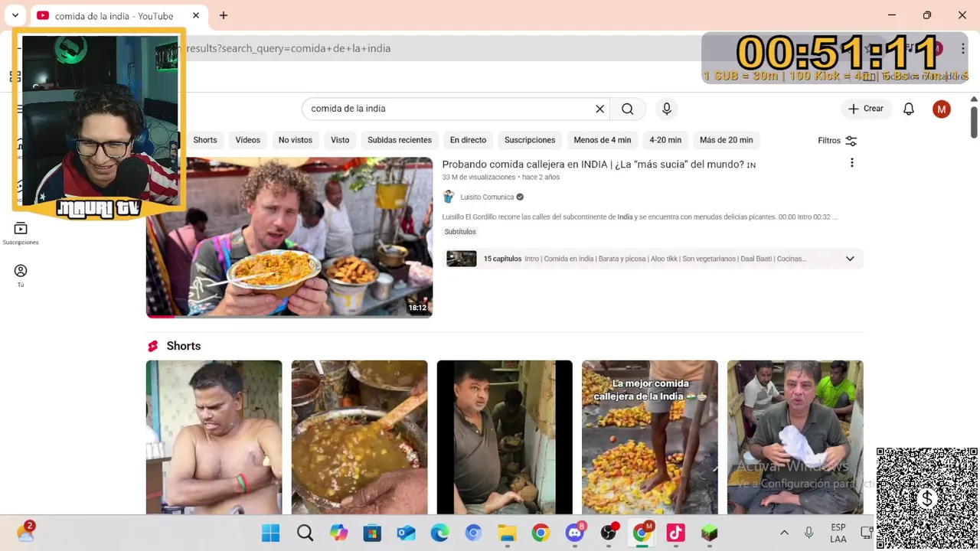Select the Vídeos filter chip
This screenshot has height=551, width=980.
248,140
